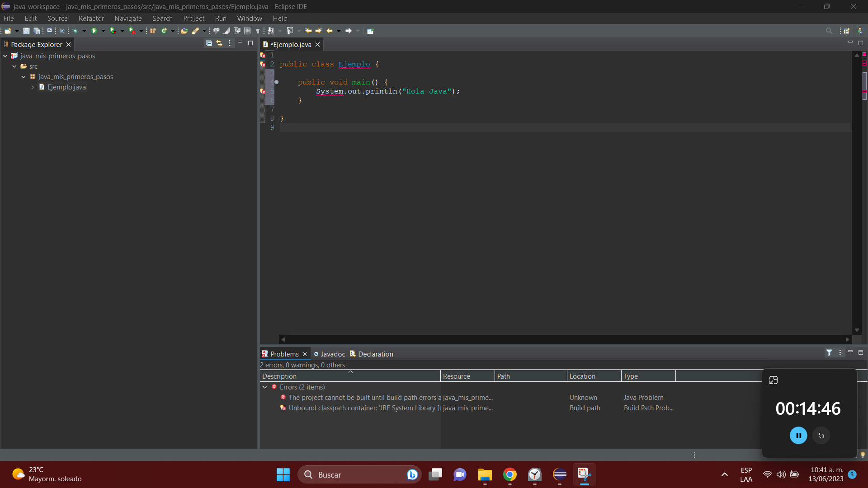Run the program with green Run icon
This screenshot has height=488, width=868.
click(94, 31)
